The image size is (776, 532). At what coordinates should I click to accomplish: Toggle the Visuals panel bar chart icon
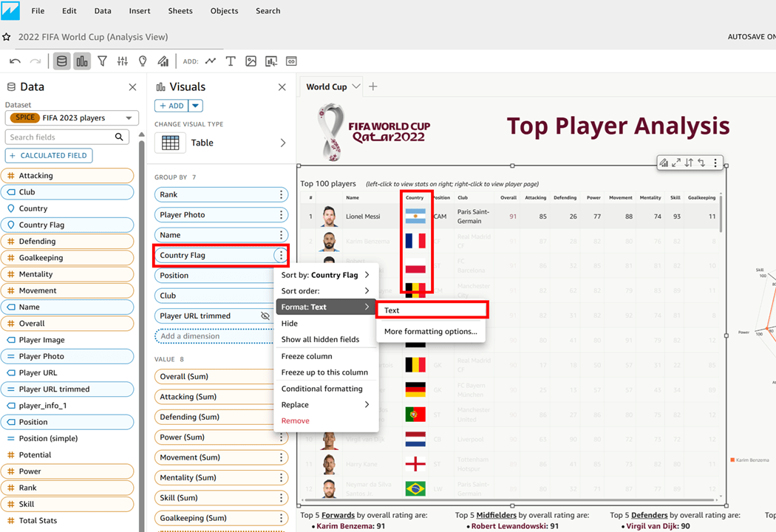[82, 61]
